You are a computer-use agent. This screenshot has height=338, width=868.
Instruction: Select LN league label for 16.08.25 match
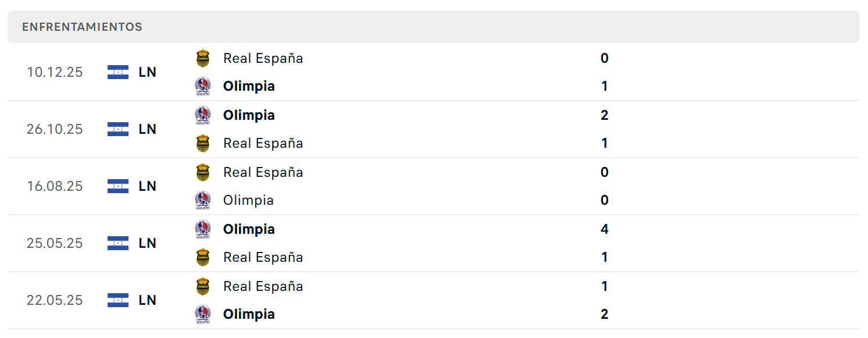148,186
